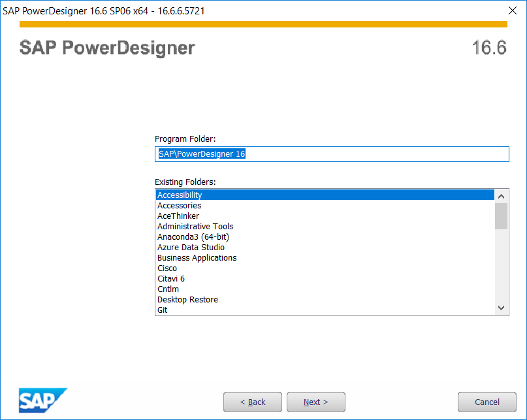The height and width of the screenshot is (420, 527).
Task: Select Citavi 6 in the list
Action: 325,278
